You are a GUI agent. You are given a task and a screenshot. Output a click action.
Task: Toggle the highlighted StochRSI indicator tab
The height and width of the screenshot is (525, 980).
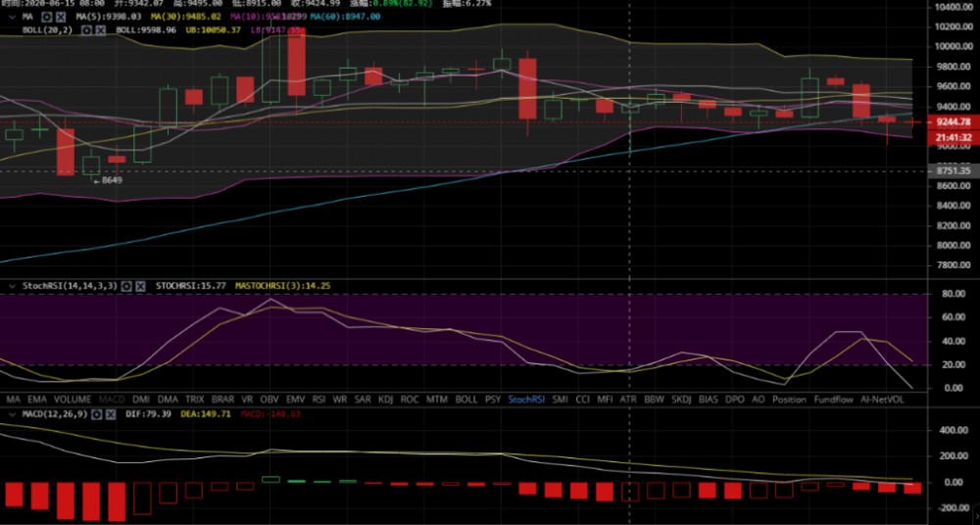tap(525, 400)
